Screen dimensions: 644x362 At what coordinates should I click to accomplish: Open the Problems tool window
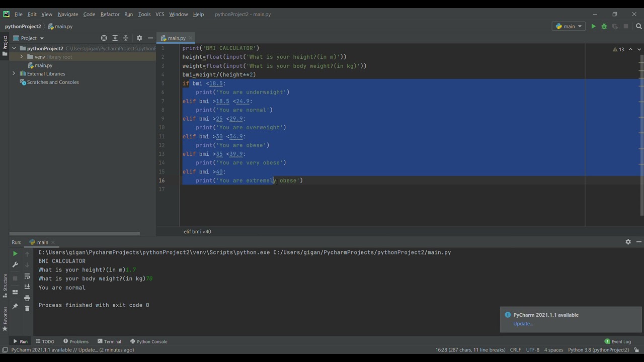pyautogui.click(x=76, y=342)
